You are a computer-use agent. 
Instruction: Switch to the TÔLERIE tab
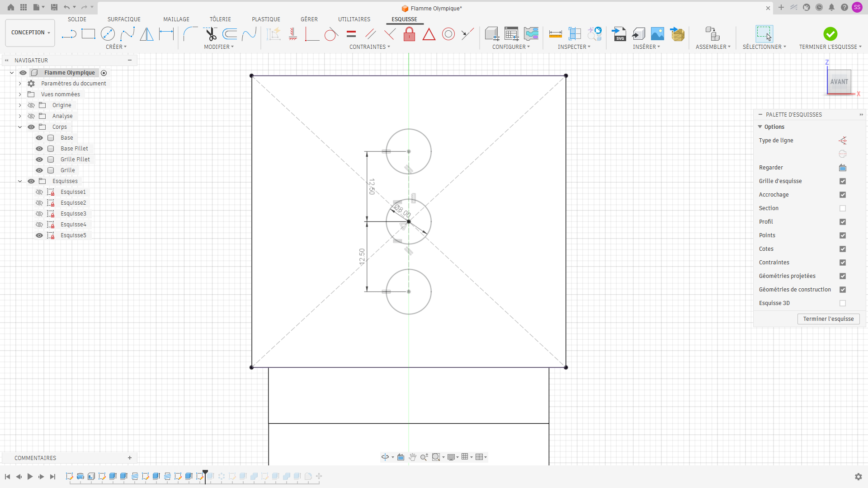(x=220, y=19)
